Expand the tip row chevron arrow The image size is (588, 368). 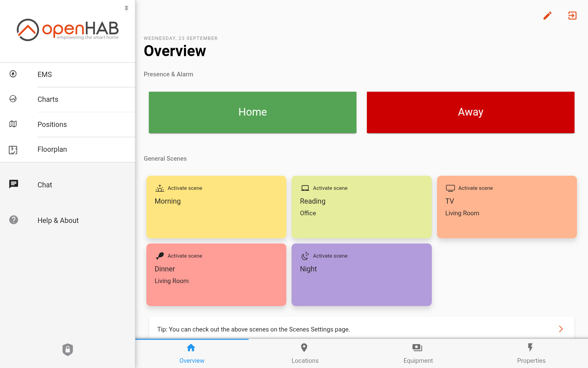pos(561,329)
